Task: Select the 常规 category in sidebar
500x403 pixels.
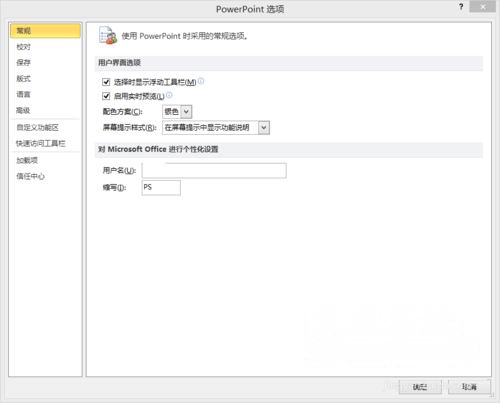Action: tap(45, 31)
